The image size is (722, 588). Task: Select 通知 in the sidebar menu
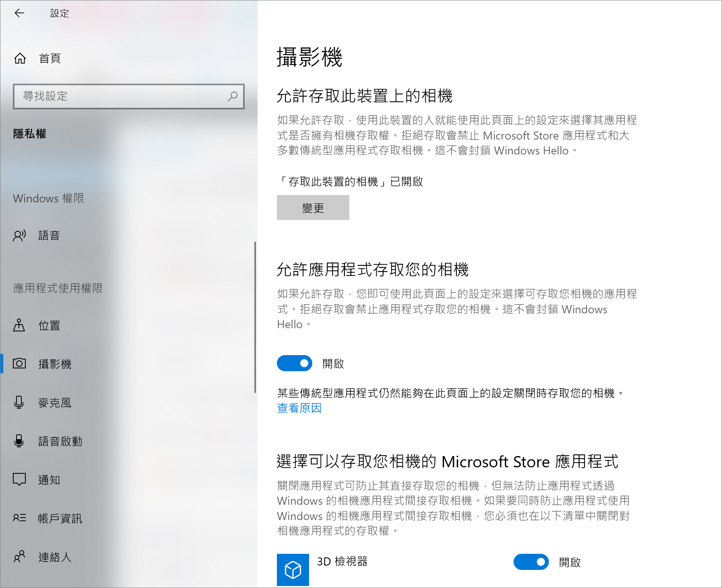[x=49, y=480]
